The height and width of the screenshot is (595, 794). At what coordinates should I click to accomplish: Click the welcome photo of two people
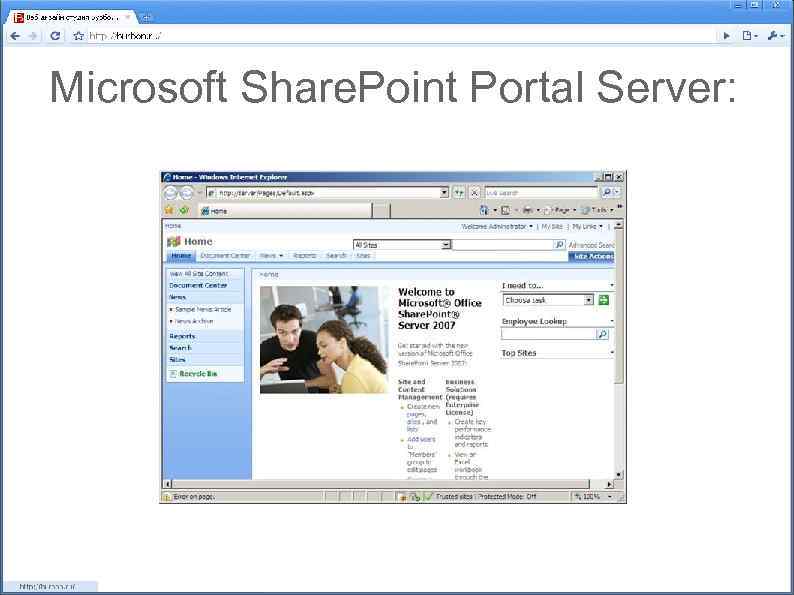click(324, 340)
